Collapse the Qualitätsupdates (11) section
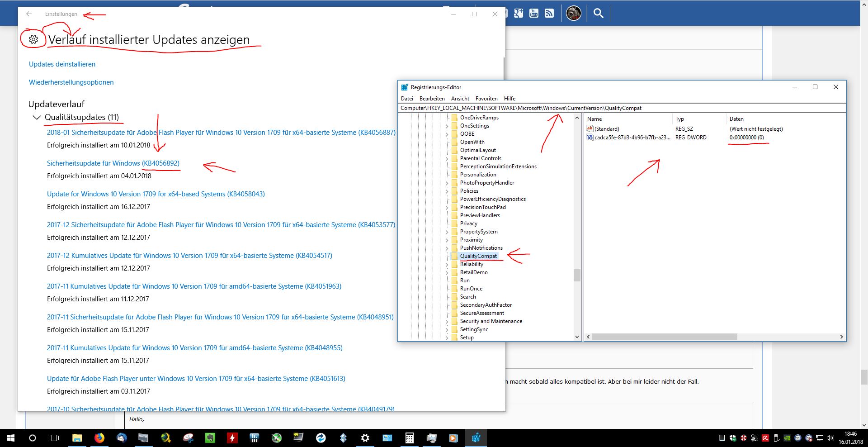Viewport: 868px width, 447px height. (x=37, y=118)
